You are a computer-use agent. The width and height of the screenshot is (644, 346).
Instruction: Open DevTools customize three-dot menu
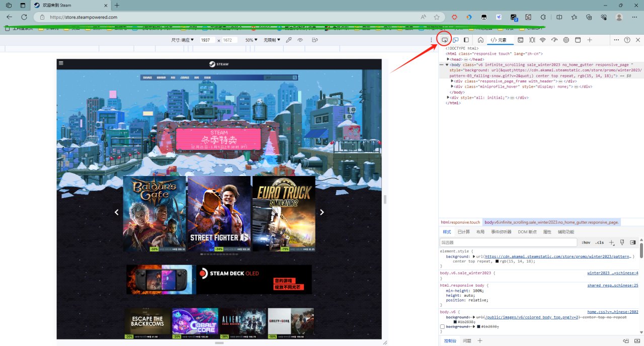pyautogui.click(x=616, y=40)
